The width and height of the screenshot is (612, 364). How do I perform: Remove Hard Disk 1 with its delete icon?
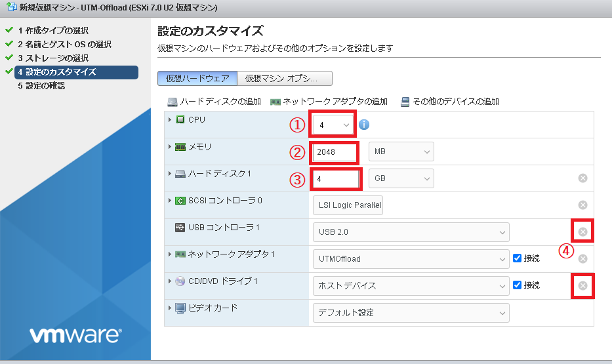coord(582,178)
